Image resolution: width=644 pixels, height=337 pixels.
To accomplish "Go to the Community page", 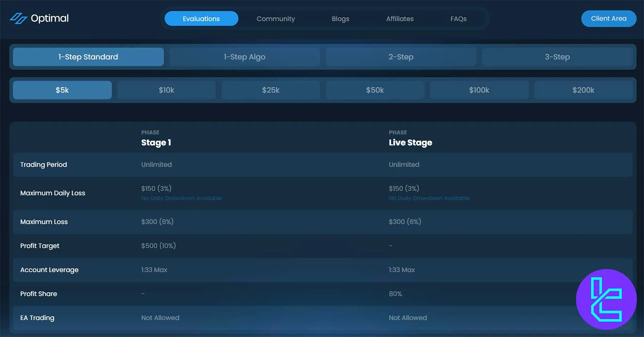I will (x=275, y=19).
